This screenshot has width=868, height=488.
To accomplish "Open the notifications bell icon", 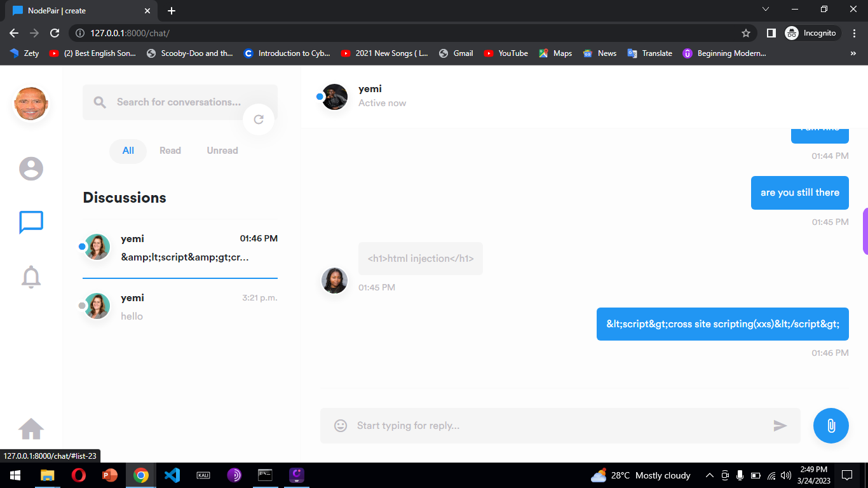I will (31, 277).
